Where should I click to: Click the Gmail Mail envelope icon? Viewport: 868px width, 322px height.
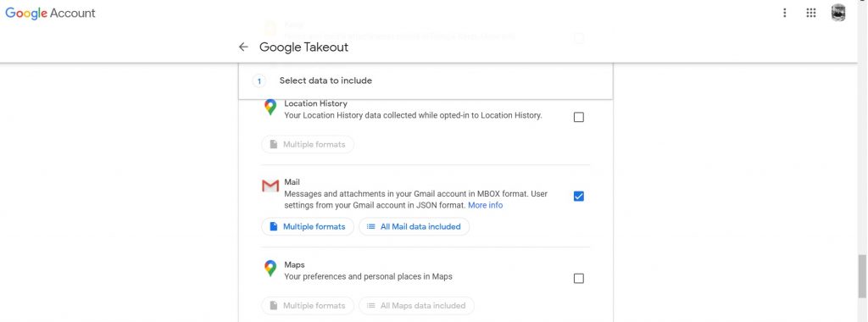click(270, 186)
